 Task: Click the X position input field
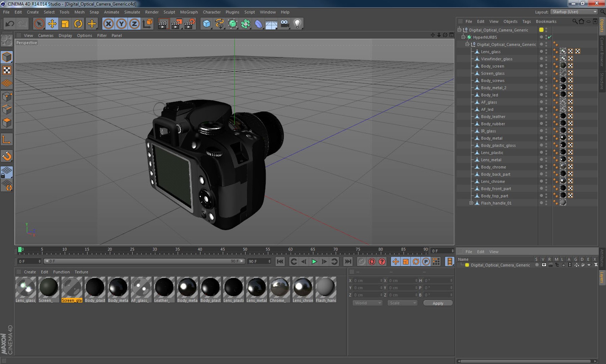pyautogui.click(x=367, y=280)
